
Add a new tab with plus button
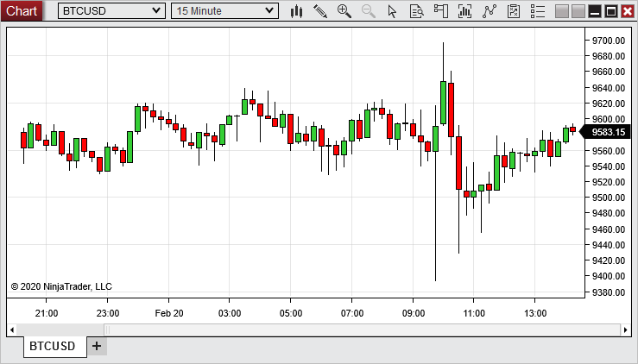click(97, 346)
